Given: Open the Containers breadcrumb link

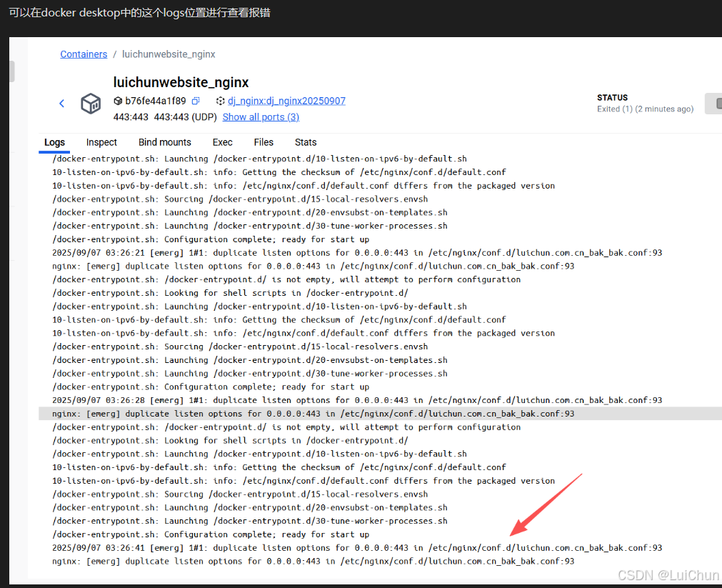Looking at the screenshot, I should pyautogui.click(x=84, y=54).
